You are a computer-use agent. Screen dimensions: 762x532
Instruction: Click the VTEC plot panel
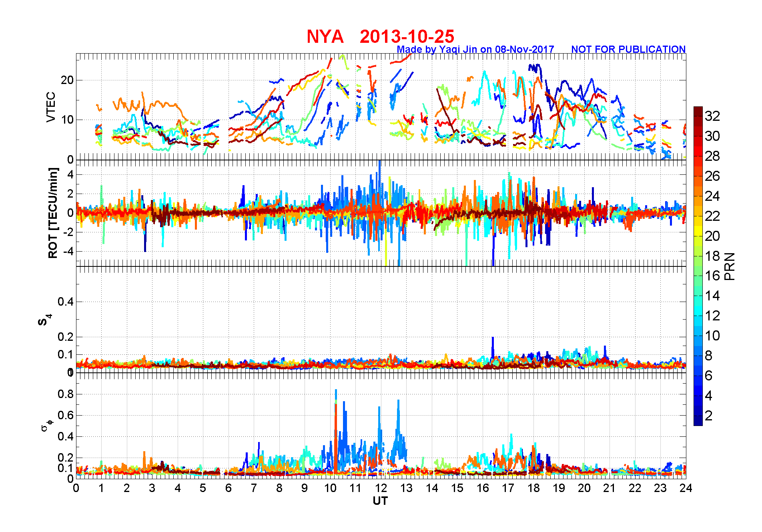(381, 106)
